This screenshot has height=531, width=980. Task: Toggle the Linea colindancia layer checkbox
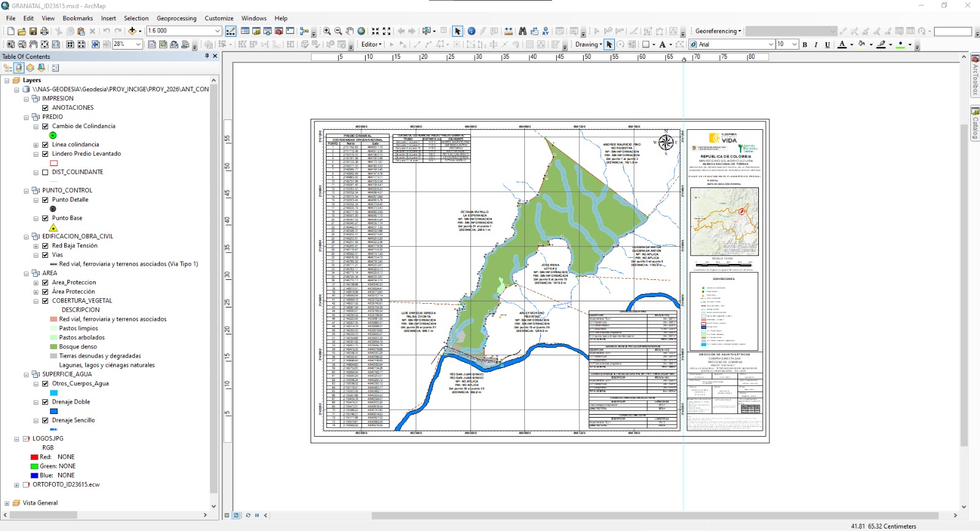tap(45, 145)
